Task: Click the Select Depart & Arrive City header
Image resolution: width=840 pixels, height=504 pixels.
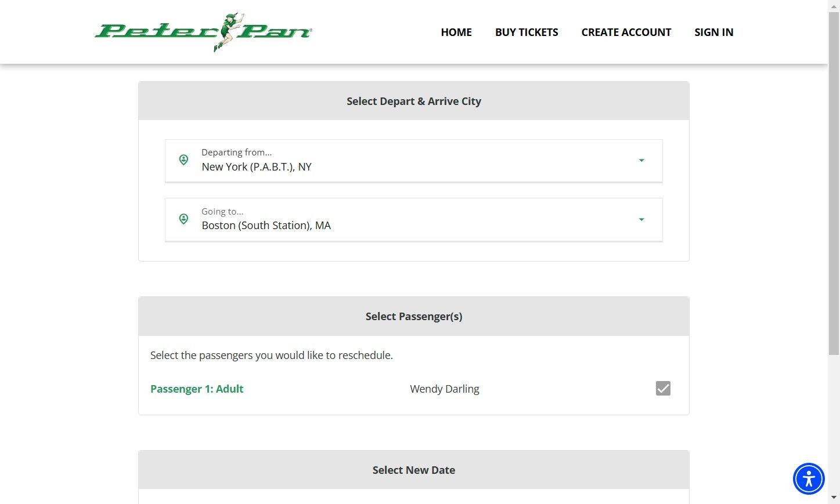Action: click(x=413, y=101)
